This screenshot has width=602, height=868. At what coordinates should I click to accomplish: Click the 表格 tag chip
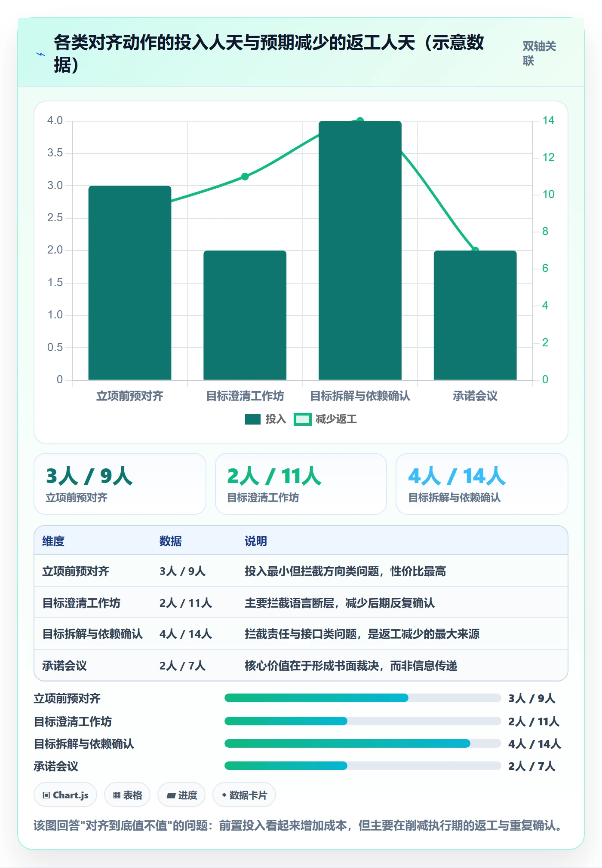[x=127, y=795]
